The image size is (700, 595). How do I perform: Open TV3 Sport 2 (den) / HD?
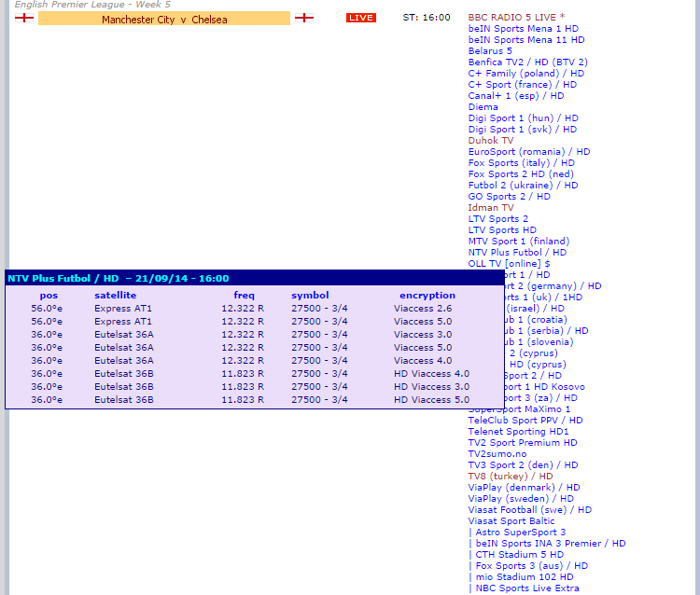coord(523,464)
